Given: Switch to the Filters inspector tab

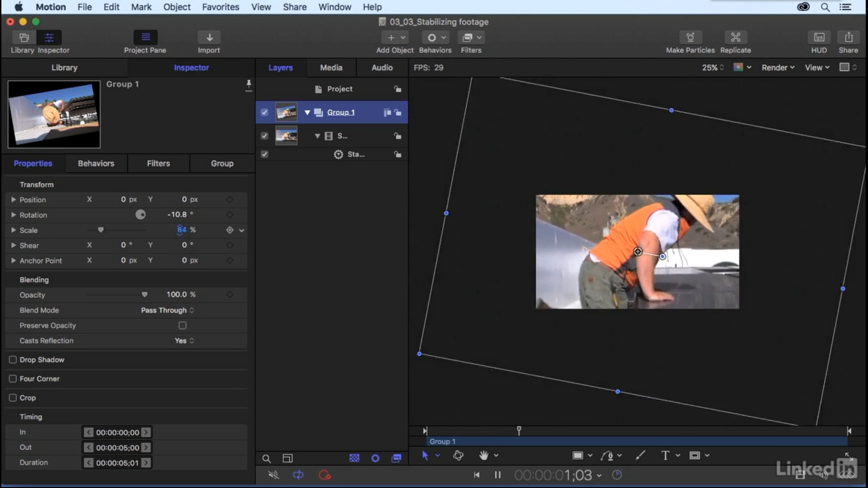Looking at the screenshot, I should [158, 164].
